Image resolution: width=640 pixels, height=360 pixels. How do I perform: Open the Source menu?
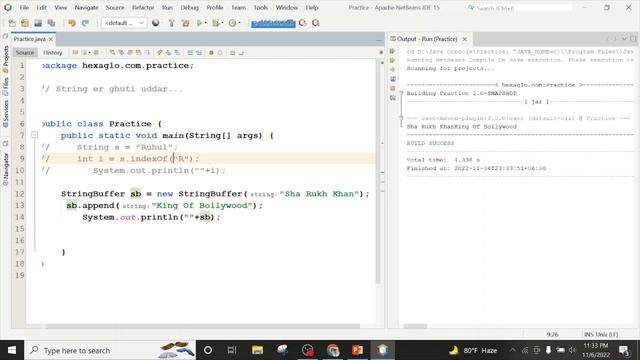point(115,7)
